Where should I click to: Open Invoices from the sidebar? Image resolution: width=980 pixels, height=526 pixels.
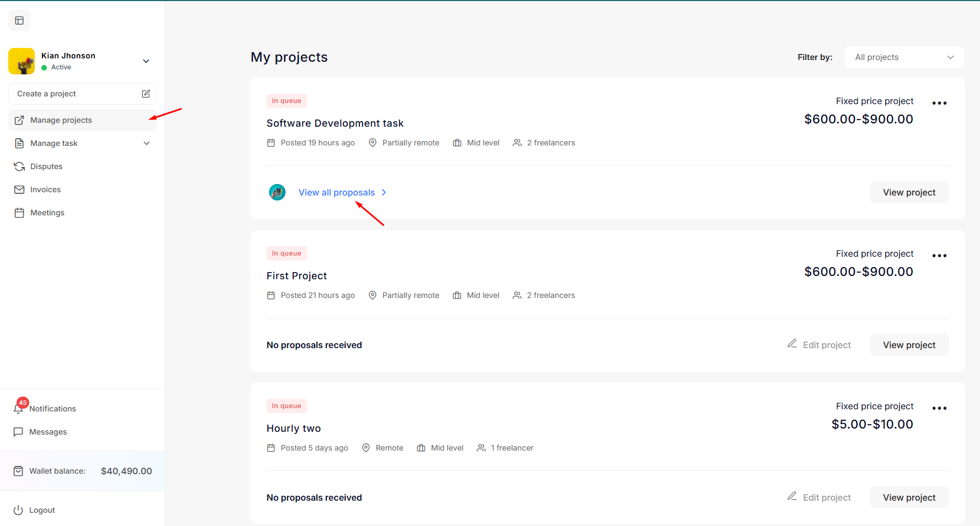(x=45, y=189)
